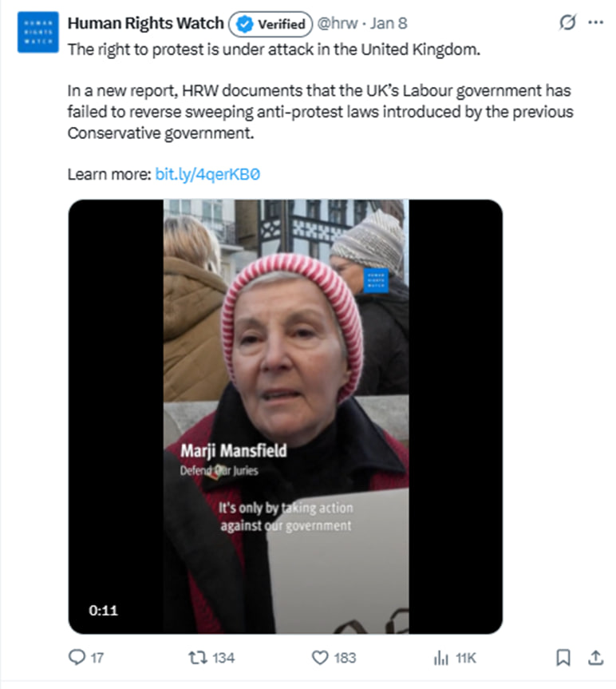616x689 pixels.
Task: Click the 0:11 video duration label
Action: tap(103, 610)
